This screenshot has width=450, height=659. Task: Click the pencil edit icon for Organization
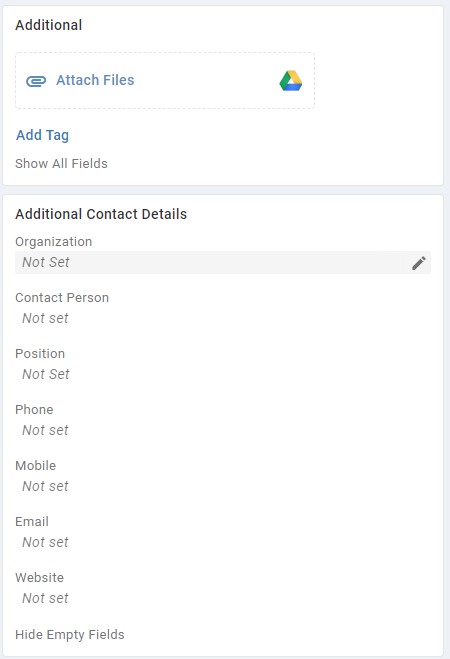(418, 263)
